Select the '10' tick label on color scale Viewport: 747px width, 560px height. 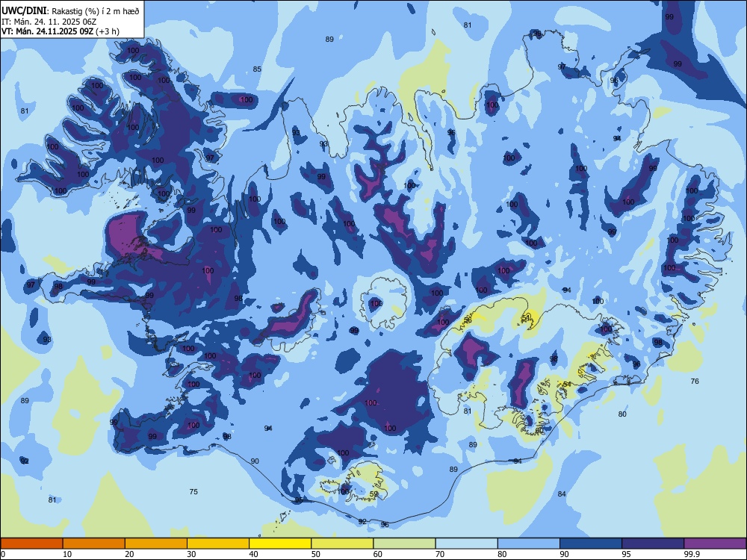(x=67, y=554)
